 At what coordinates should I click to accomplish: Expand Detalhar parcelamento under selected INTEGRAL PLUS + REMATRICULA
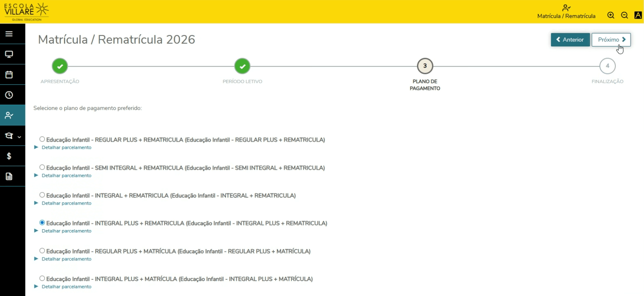66,231
